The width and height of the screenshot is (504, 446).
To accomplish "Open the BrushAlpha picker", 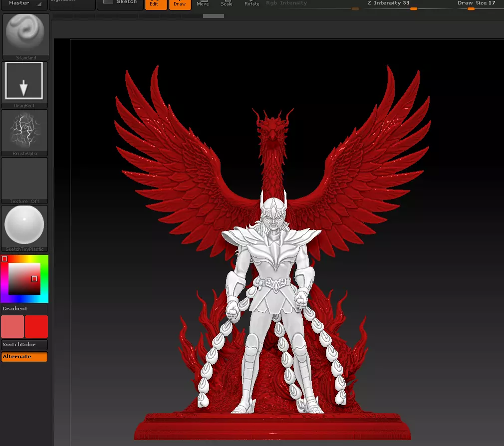I will 24,132.
